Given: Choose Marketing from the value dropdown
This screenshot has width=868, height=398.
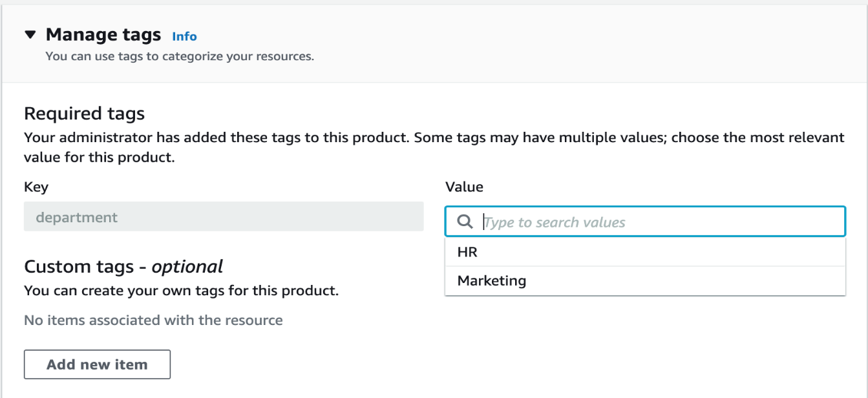Looking at the screenshot, I should [492, 281].
